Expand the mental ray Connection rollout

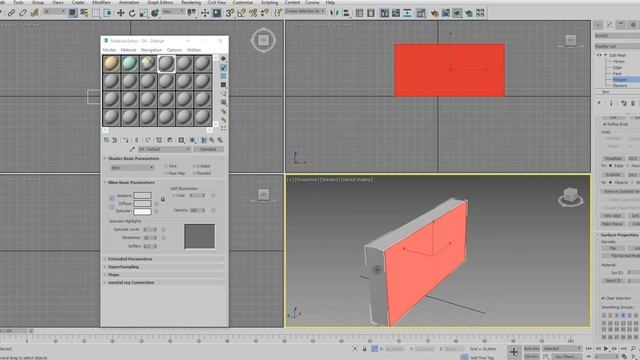[x=131, y=282]
